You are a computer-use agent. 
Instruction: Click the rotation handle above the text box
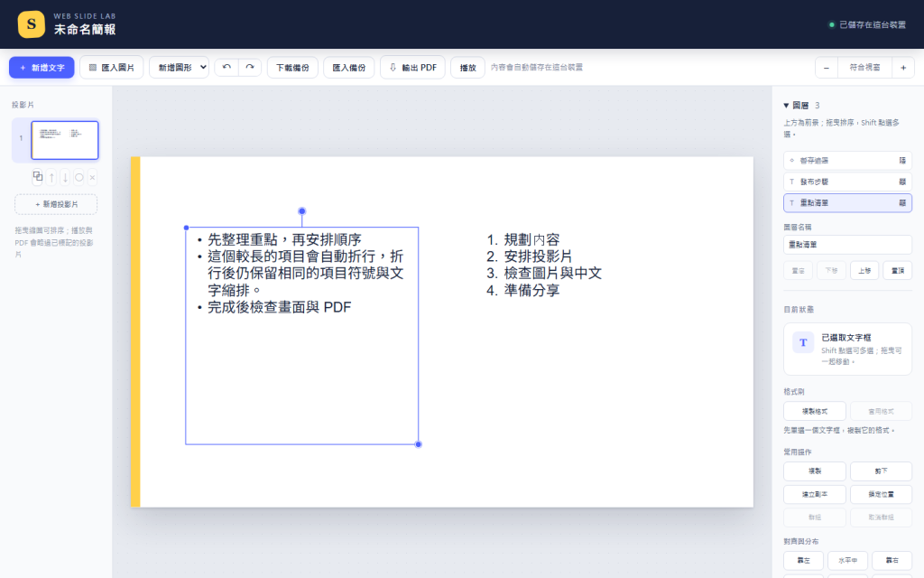301,211
